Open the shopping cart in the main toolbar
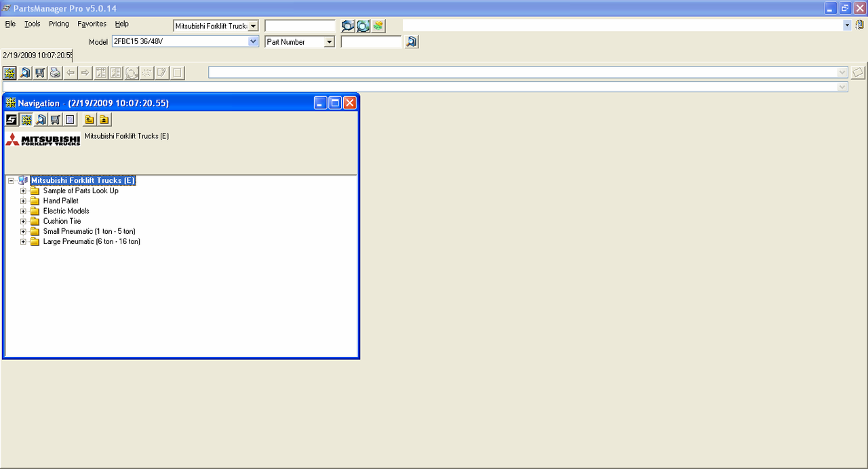Image resolution: width=868 pixels, height=469 pixels. pyautogui.click(x=40, y=73)
